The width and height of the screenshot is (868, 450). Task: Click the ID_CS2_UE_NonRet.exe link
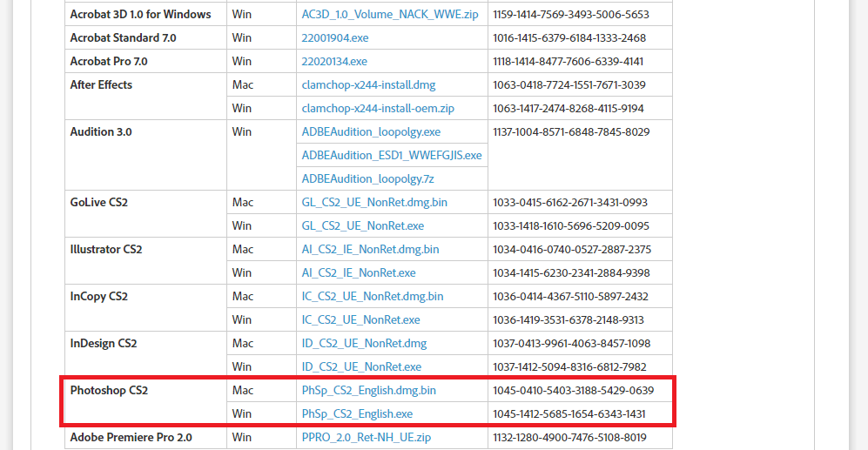(x=361, y=367)
